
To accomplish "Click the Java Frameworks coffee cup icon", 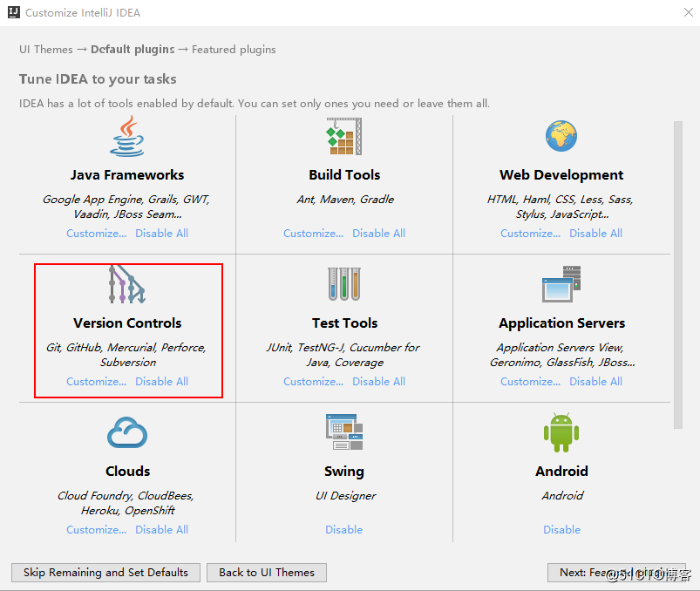I will click(x=127, y=136).
